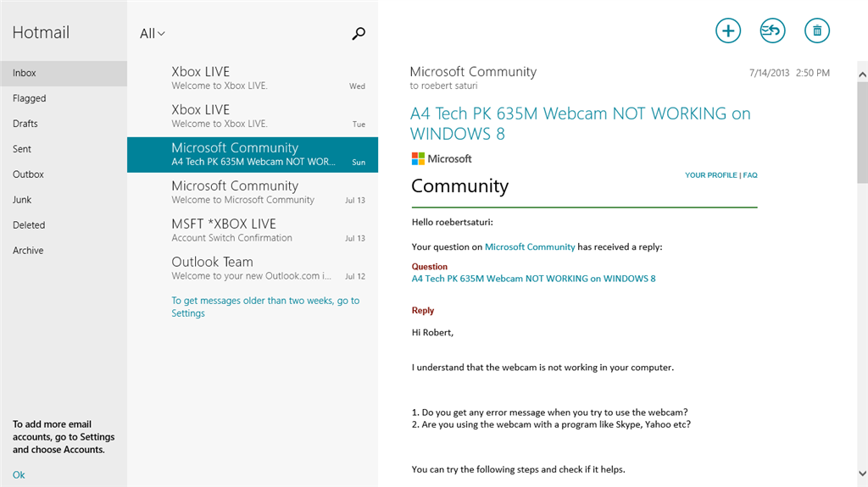The image size is (868, 487).
Task: Open the Archive folder
Action: click(64, 252)
